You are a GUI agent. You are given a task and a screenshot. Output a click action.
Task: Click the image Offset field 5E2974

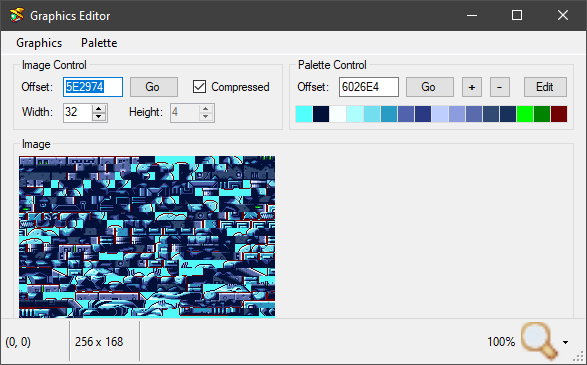[x=93, y=87]
